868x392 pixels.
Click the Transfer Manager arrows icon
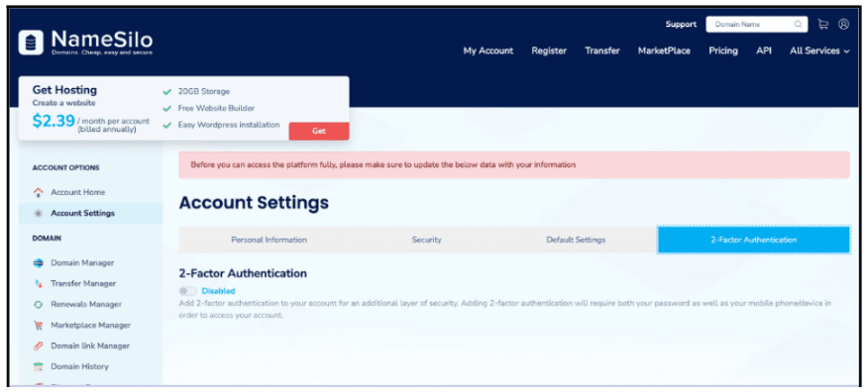(39, 284)
